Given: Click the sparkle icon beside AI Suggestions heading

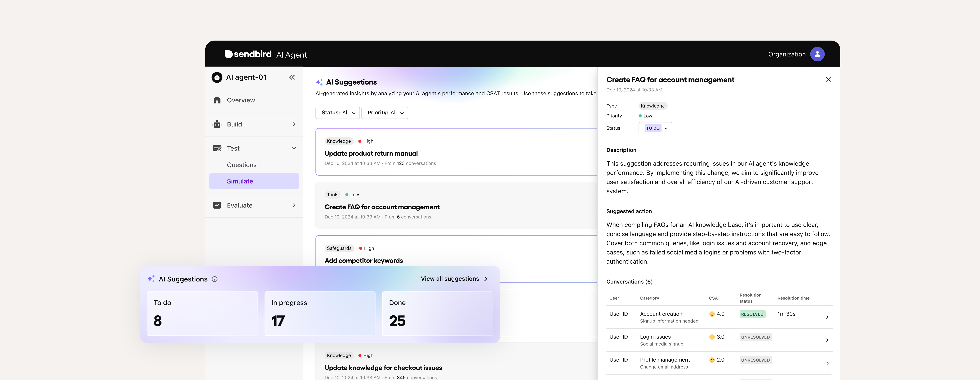Looking at the screenshot, I should 319,82.
